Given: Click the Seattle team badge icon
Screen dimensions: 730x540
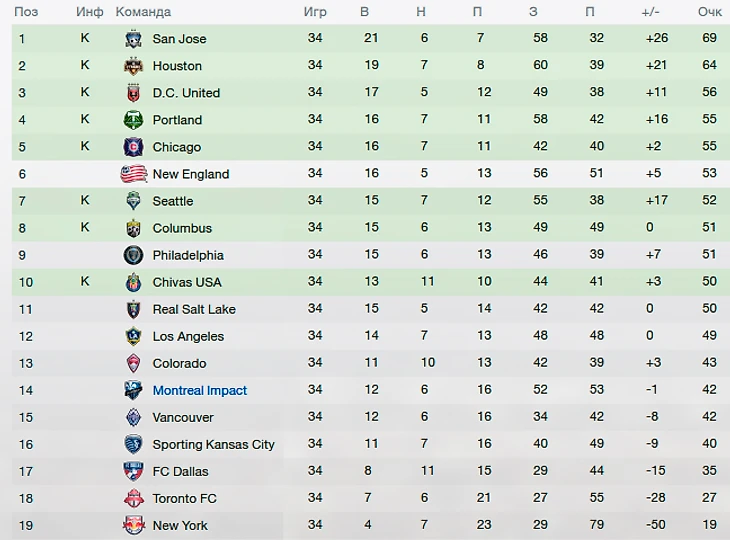Looking at the screenshot, I should (133, 201).
